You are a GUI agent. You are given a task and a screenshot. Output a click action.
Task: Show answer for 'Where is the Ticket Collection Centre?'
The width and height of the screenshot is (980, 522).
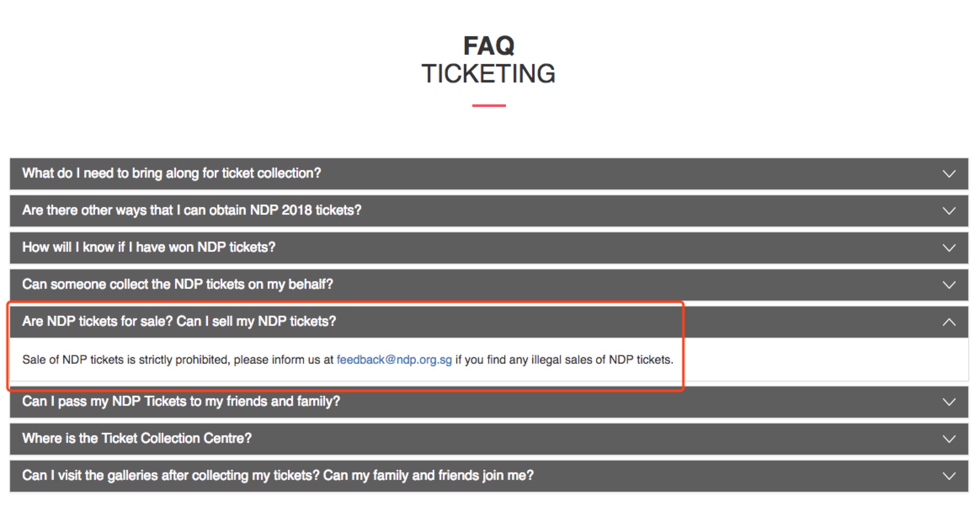pyautogui.click(x=137, y=438)
